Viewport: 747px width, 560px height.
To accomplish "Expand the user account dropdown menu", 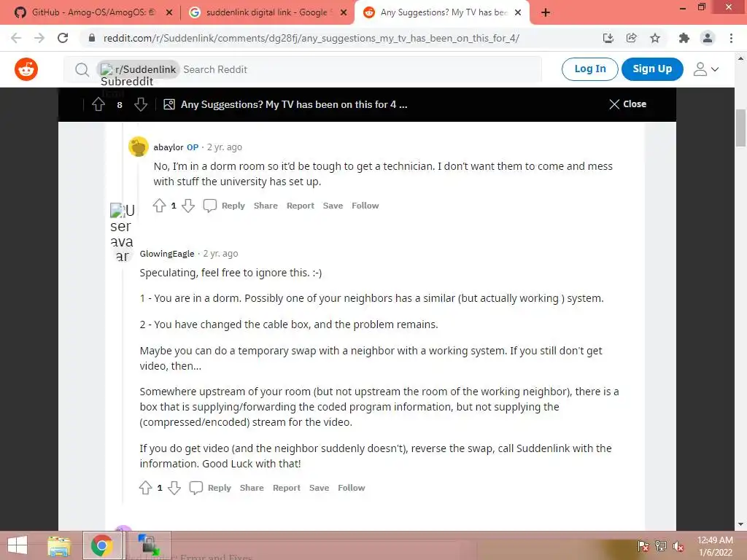I will [x=706, y=69].
